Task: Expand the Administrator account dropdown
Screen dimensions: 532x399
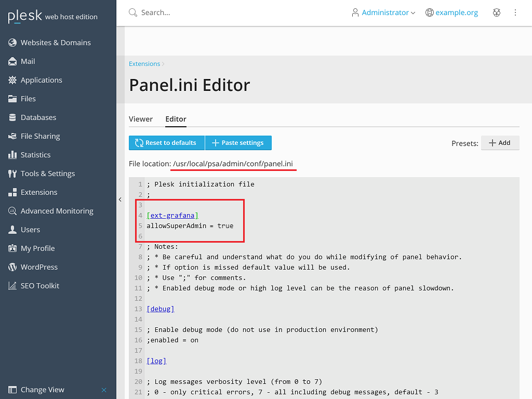Action: coord(383,12)
